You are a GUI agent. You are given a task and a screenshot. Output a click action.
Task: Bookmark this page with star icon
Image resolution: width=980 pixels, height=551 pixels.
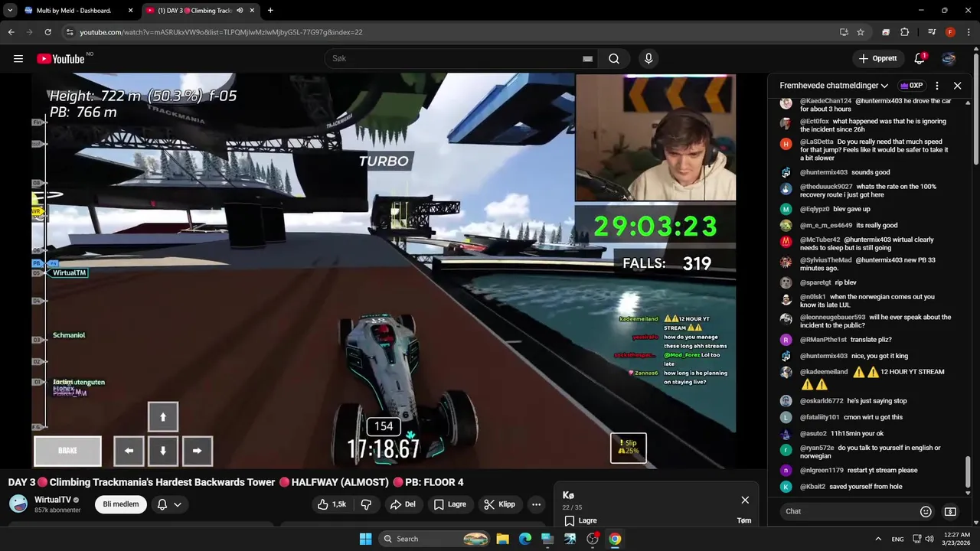(861, 32)
